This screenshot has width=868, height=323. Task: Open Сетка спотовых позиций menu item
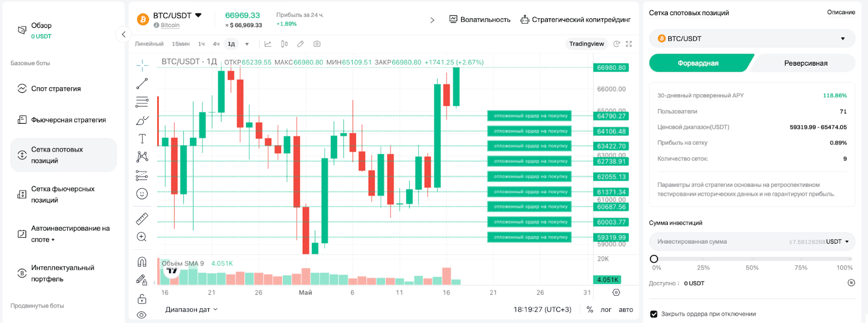tap(63, 155)
